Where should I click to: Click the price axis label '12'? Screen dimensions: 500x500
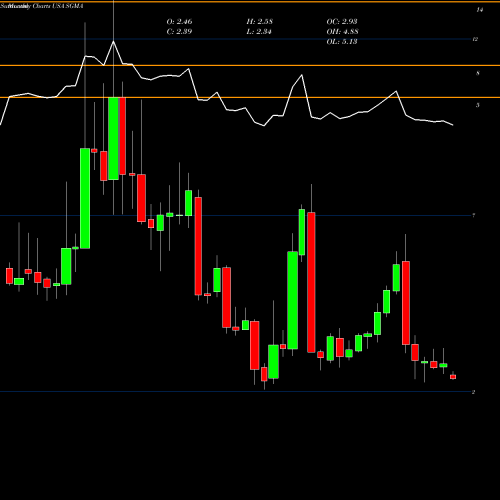[475, 39]
